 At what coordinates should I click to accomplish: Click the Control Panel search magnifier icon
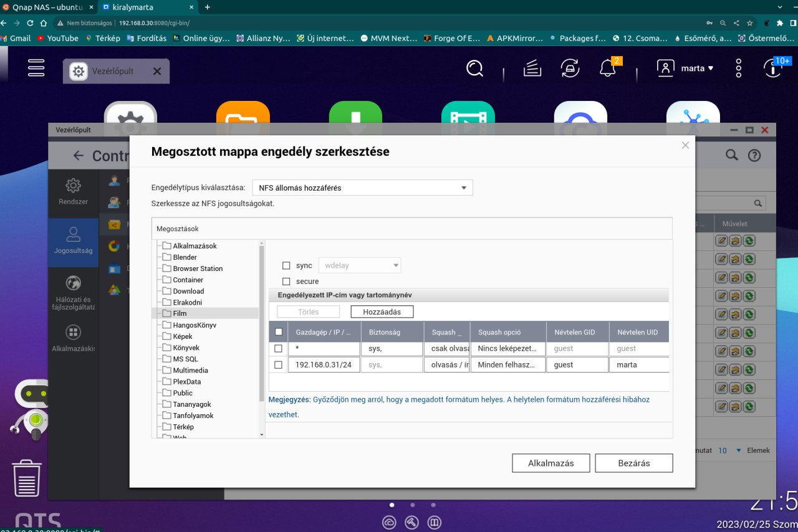pos(731,155)
